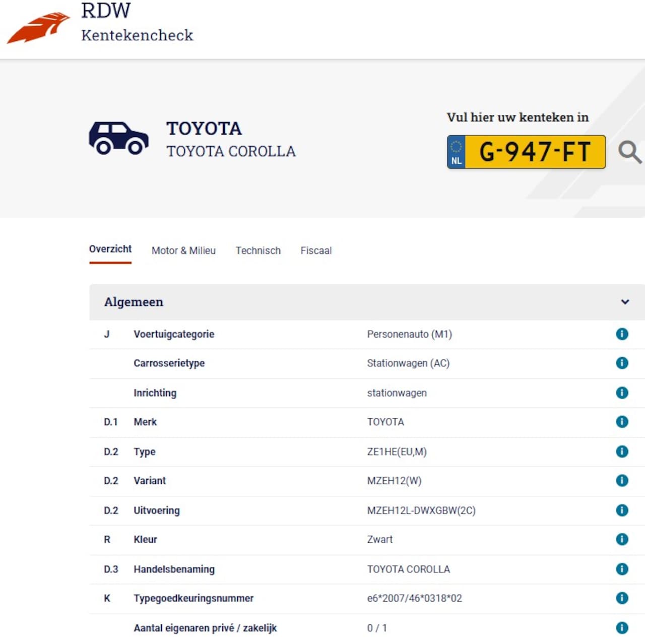The height and width of the screenshot is (644, 645).
Task: Show info for the Inrichting row
Action: coord(622,393)
